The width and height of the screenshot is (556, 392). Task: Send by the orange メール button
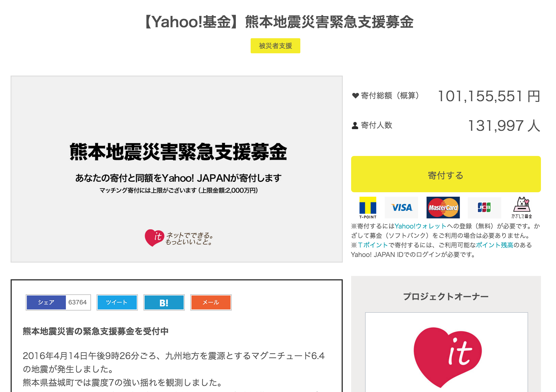point(211,302)
